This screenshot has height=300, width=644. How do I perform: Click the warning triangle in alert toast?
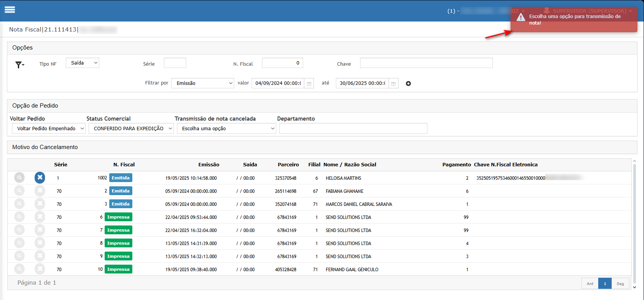[521, 17]
